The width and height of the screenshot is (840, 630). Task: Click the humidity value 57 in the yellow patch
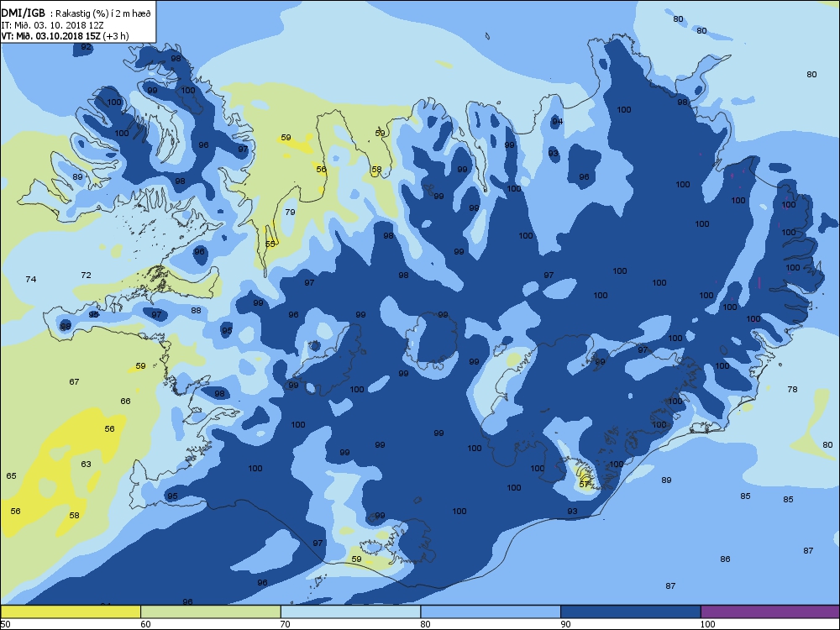click(x=584, y=485)
